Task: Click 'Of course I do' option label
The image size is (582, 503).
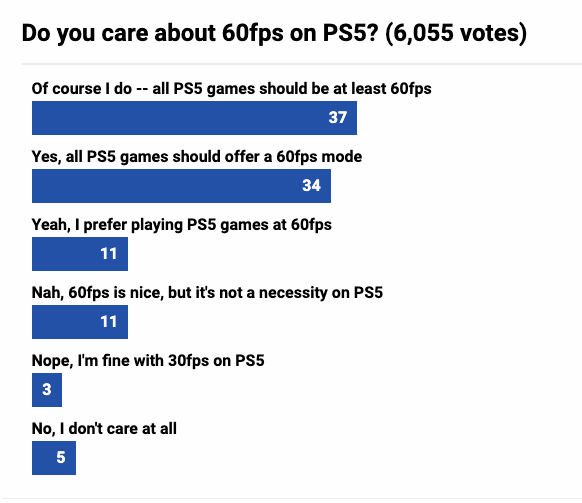Action: click(x=232, y=89)
